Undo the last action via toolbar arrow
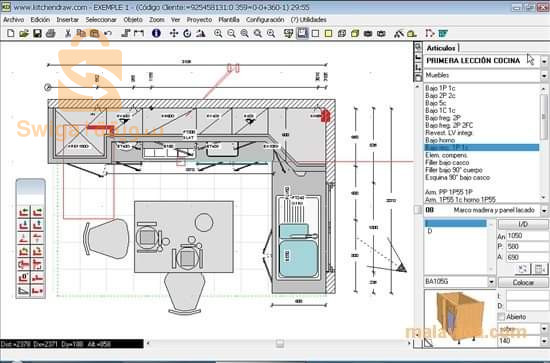Viewport: 550px width, 363px height. pos(108,33)
